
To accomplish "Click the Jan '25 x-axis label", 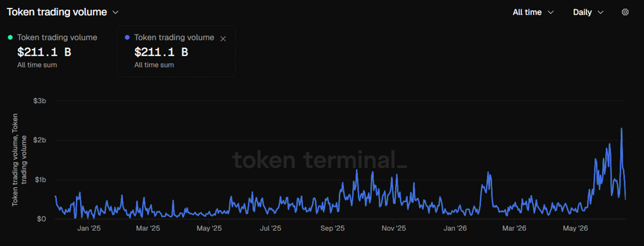I will coord(89,228).
